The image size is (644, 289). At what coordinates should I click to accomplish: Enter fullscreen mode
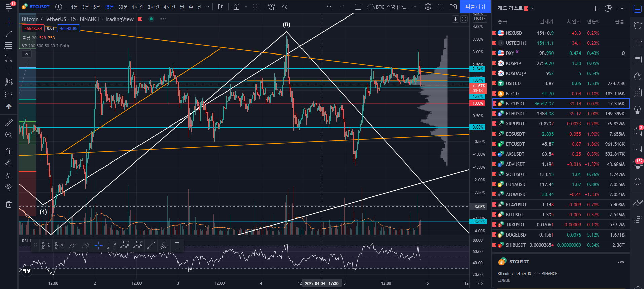441,7
